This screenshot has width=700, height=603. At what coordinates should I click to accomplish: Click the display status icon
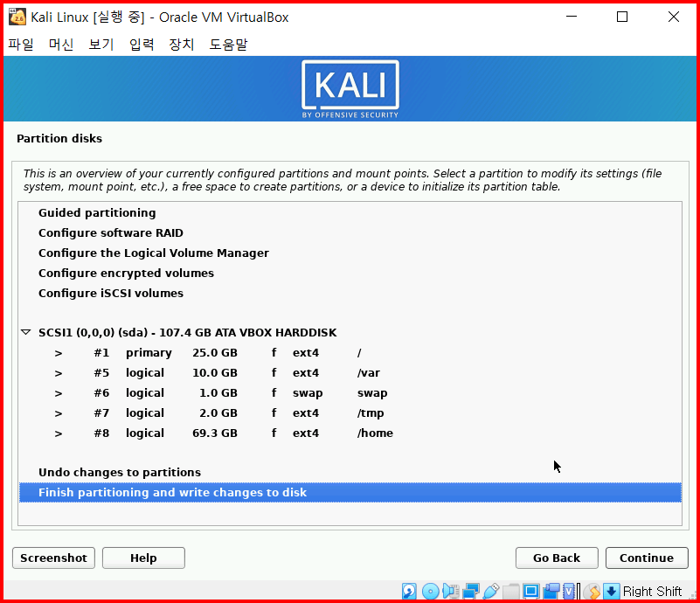coord(531,591)
